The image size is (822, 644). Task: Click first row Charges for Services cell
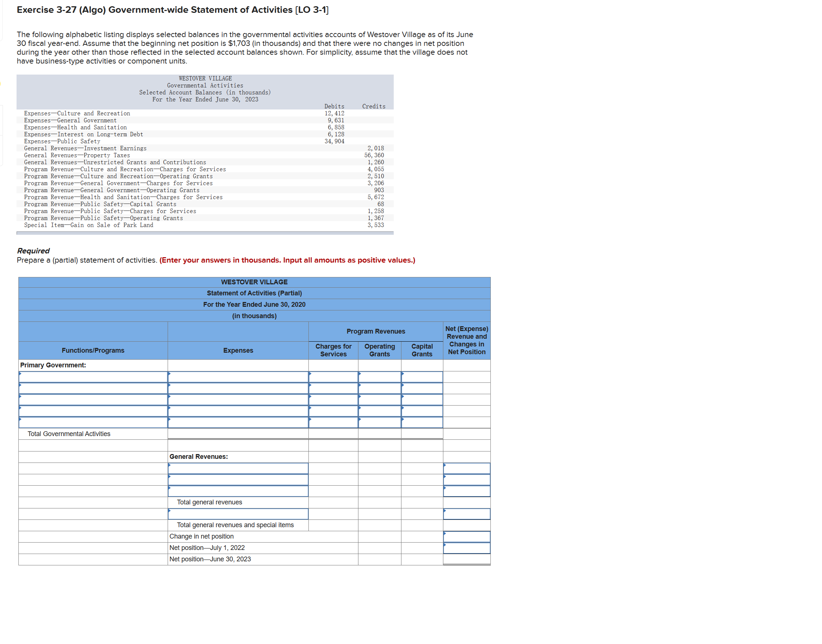pos(333,377)
